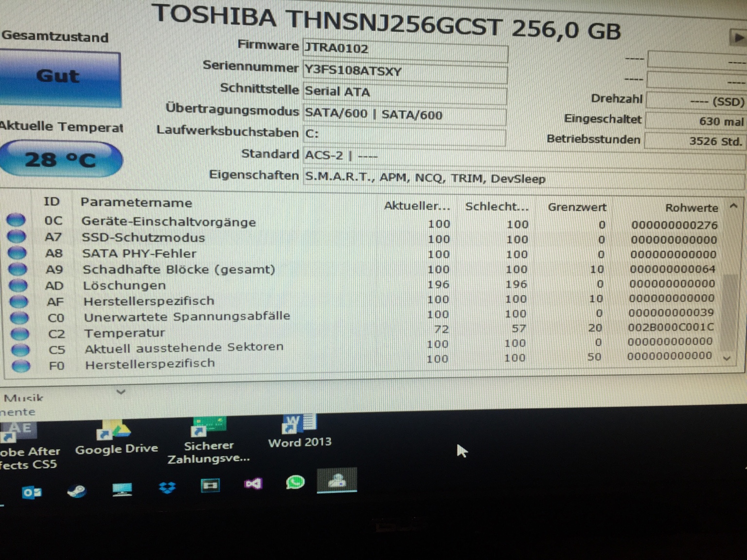747x560 pixels.
Task: Click down arrow of SMART list scrollbar
Action: click(x=728, y=358)
